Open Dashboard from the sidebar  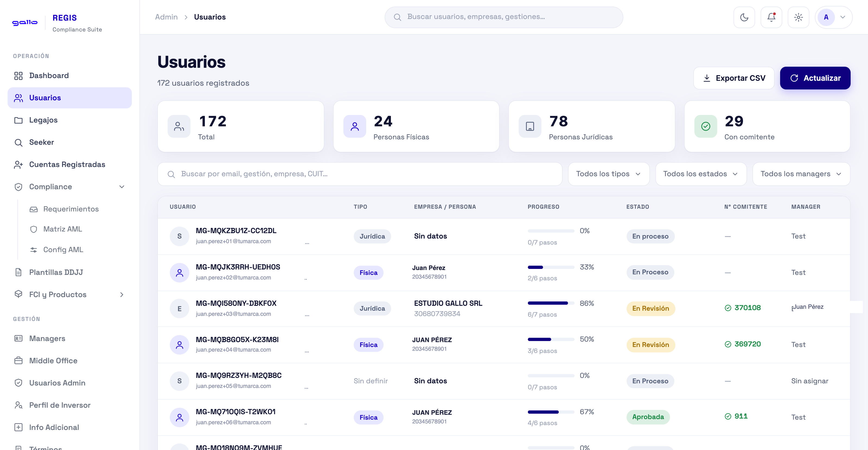69,75
